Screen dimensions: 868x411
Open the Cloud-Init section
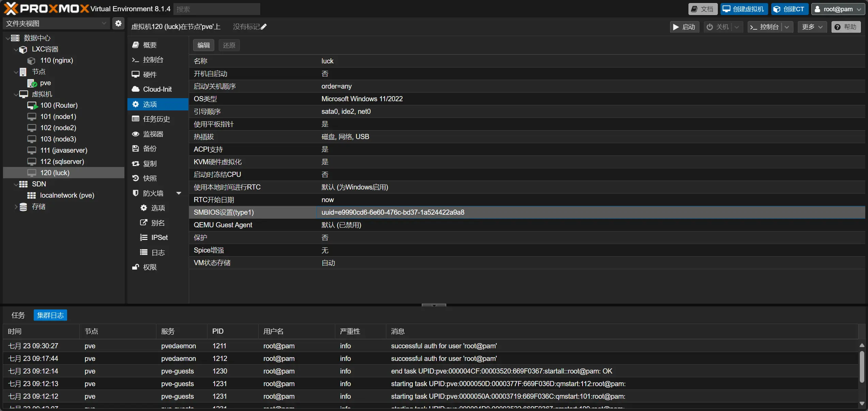coord(157,89)
